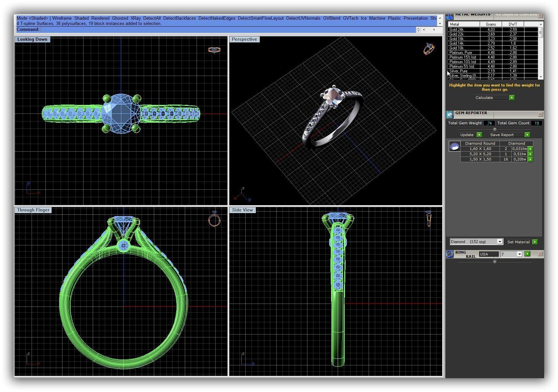Click the DWT column header
Image resolution: width=558 pixels, height=392 pixels.
tap(513, 24)
